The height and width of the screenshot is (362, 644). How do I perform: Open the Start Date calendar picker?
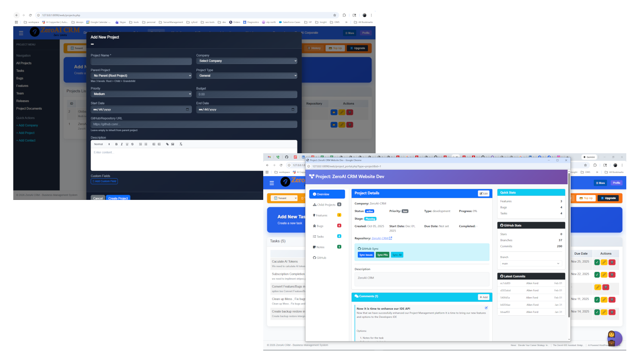[187, 109]
